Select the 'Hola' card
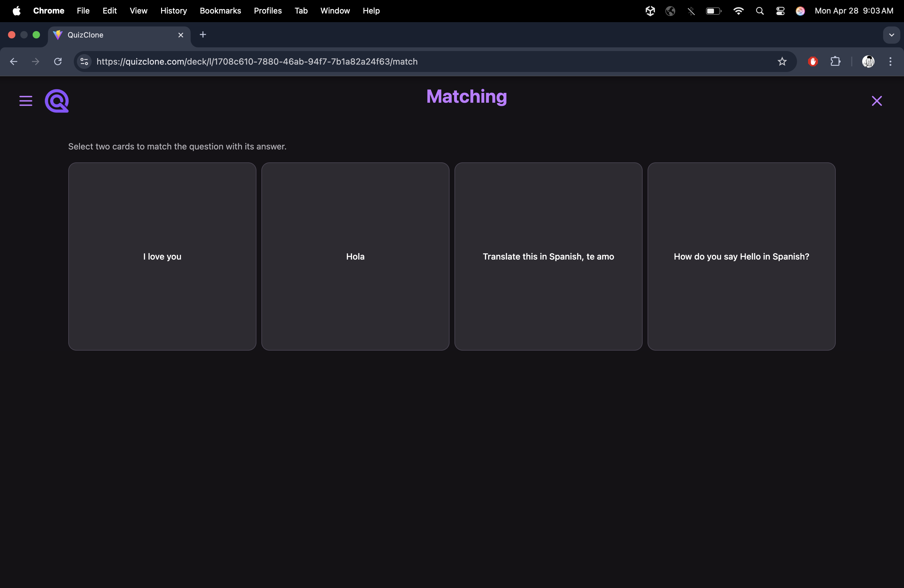 tap(355, 256)
